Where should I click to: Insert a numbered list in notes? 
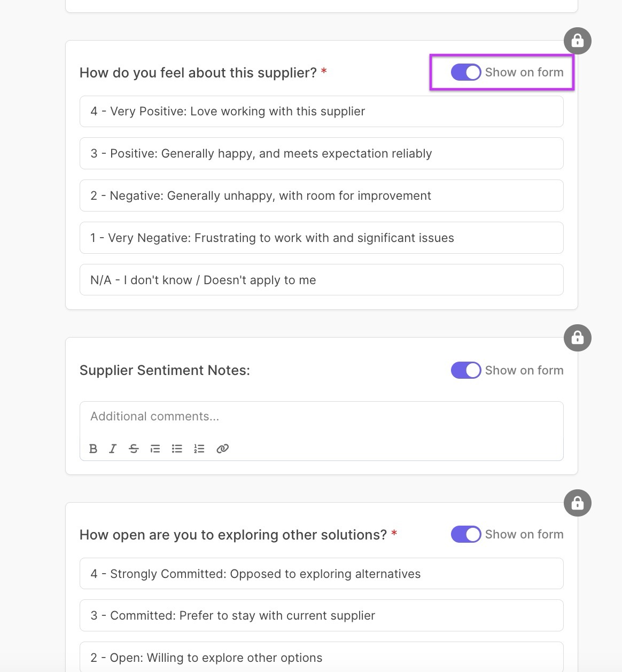[199, 449]
